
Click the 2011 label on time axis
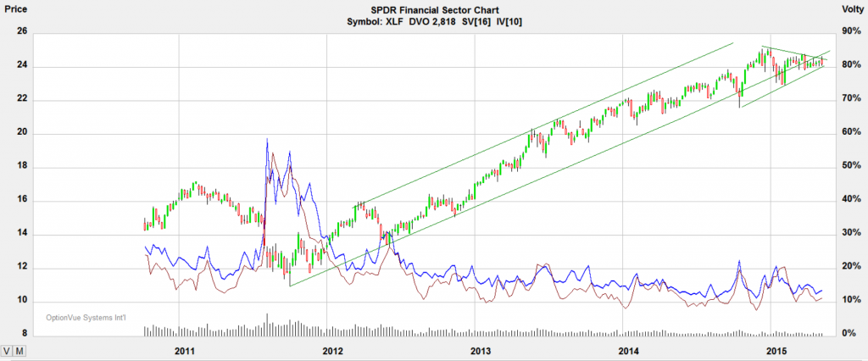pyautogui.click(x=186, y=351)
